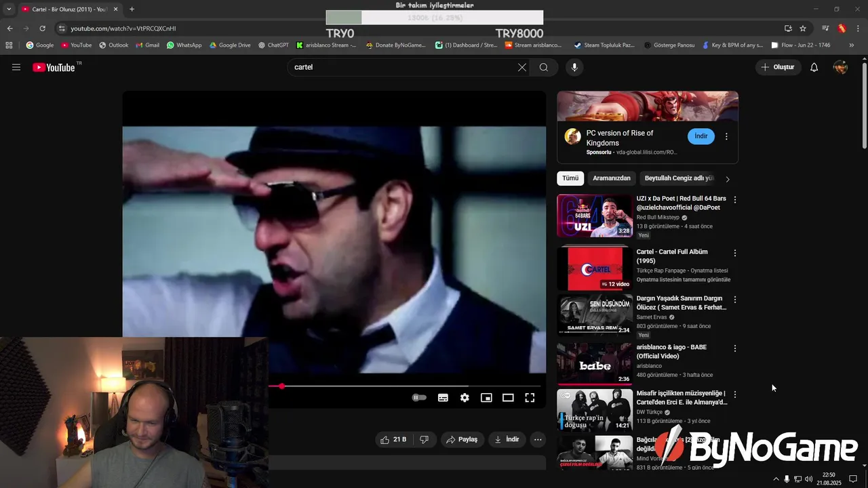The width and height of the screenshot is (868, 488).
Task: Select the Aramanızdan filter chip
Action: (612, 178)
